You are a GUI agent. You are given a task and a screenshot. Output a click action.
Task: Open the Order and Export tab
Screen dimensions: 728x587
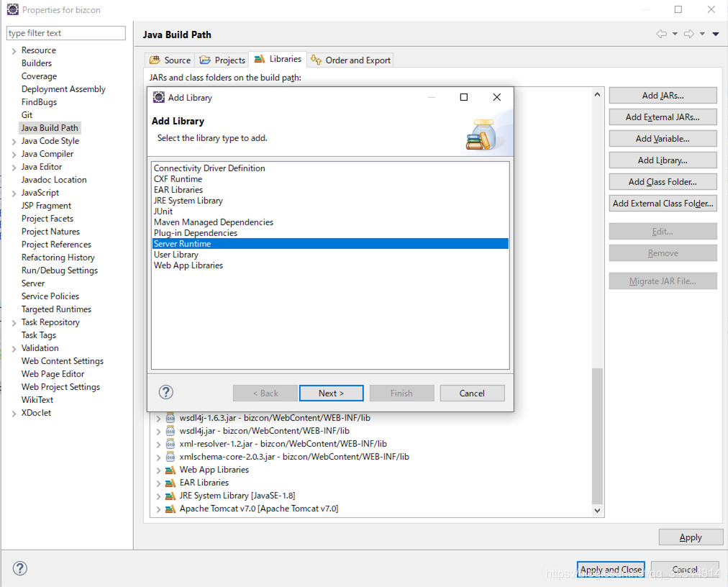click(x=350, y=60)
